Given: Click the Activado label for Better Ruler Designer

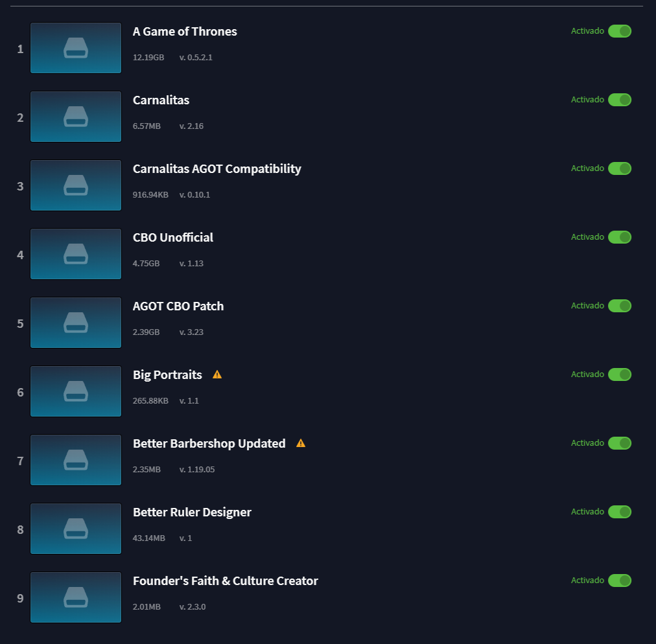Looking at the screenshot, I should pyautogui.click(x=587, y=511).
